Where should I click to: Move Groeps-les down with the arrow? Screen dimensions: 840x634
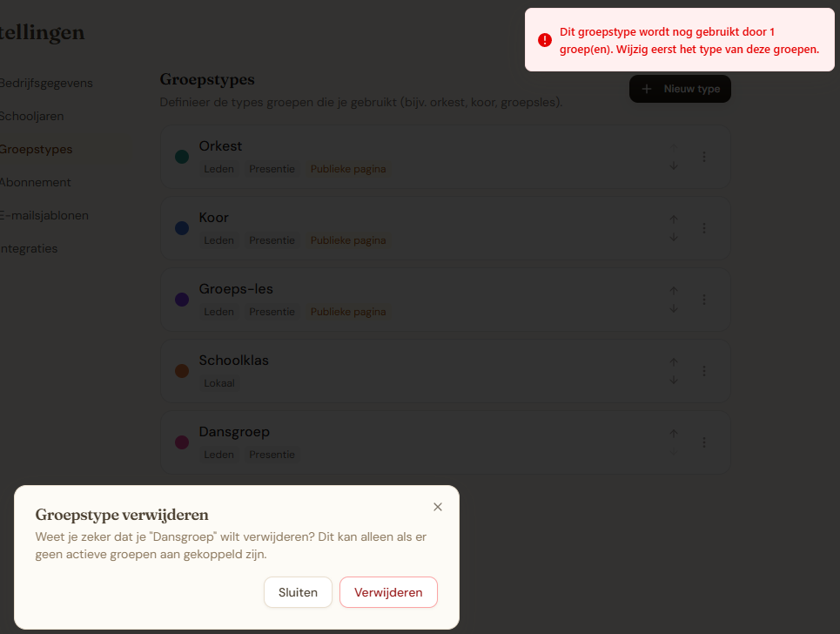tap(674, 309)
